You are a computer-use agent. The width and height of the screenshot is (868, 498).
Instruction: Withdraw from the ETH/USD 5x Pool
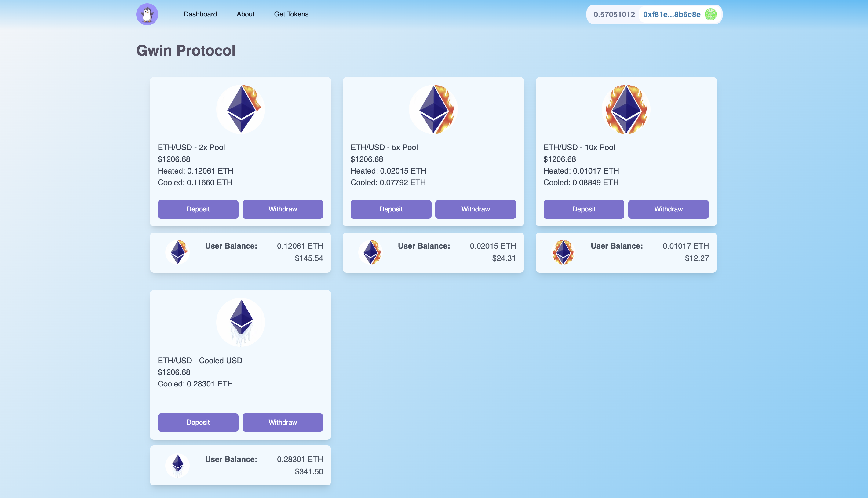click(x=476, y=209)
